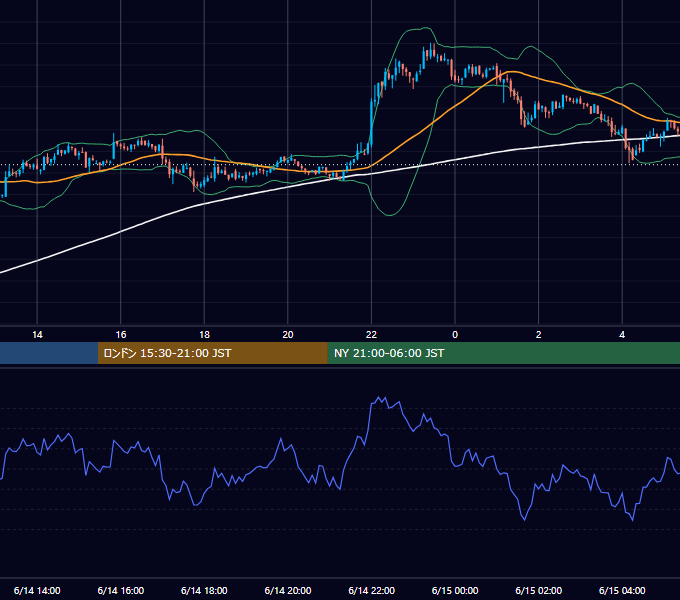Click the blue session bar left of ロンドン
This screenshot has width=680, height=600.
[49, 353]
